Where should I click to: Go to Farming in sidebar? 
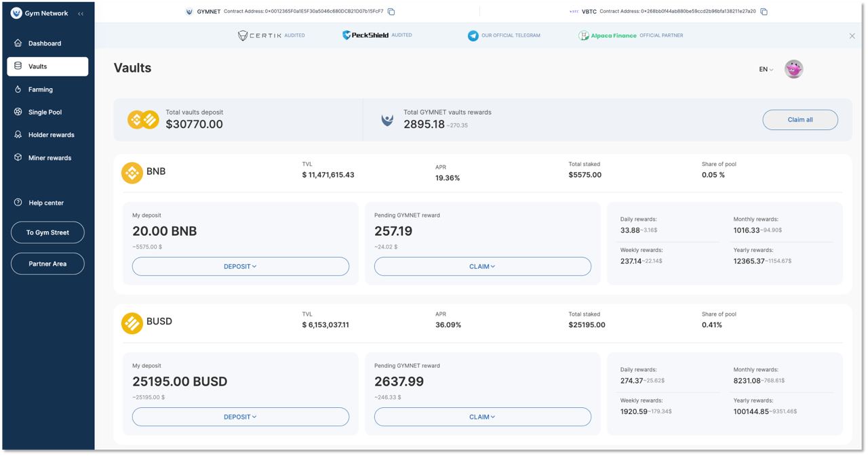click(41, 89)
